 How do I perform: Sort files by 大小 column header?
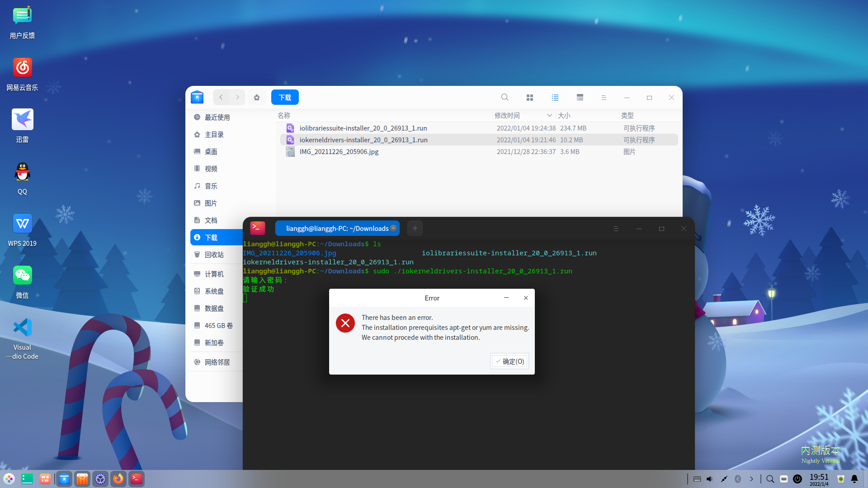[x=564, y=116]
